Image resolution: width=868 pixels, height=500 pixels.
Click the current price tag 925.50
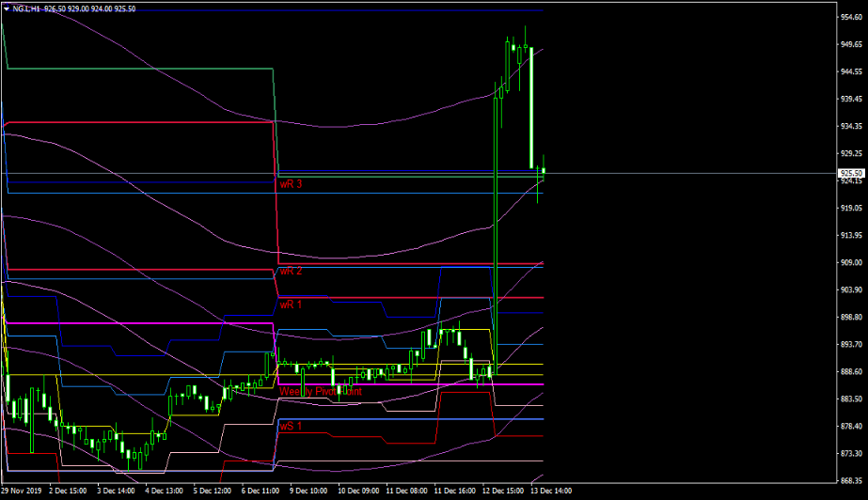(x=850, y=173)
